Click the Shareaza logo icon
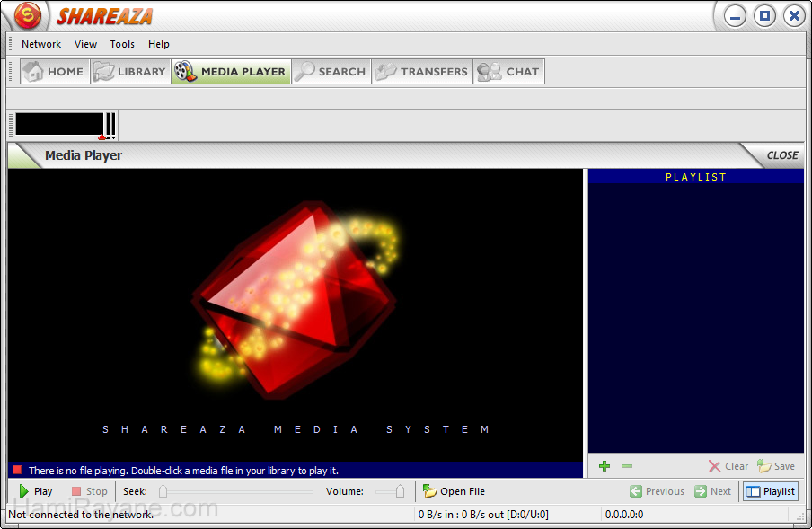The height and width of the screenshot is (529, 812). (28, 15)
